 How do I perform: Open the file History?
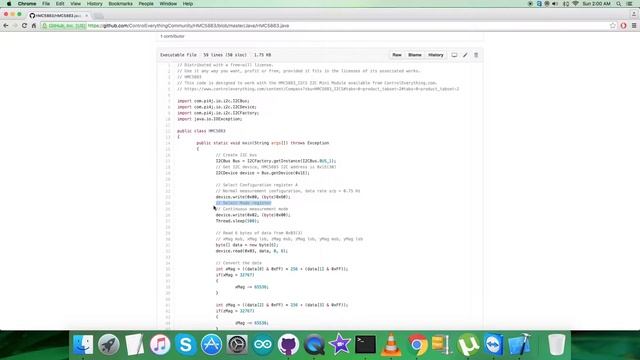(x=436, y=55)
